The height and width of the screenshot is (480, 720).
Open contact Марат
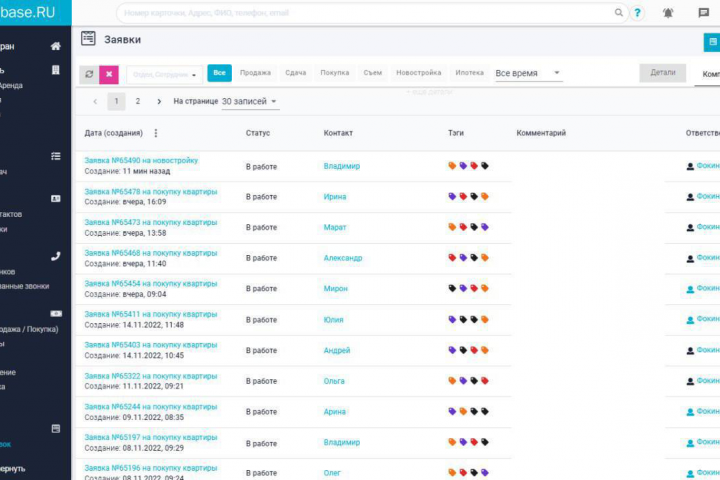pyautogui.click(x=335, y=228)
